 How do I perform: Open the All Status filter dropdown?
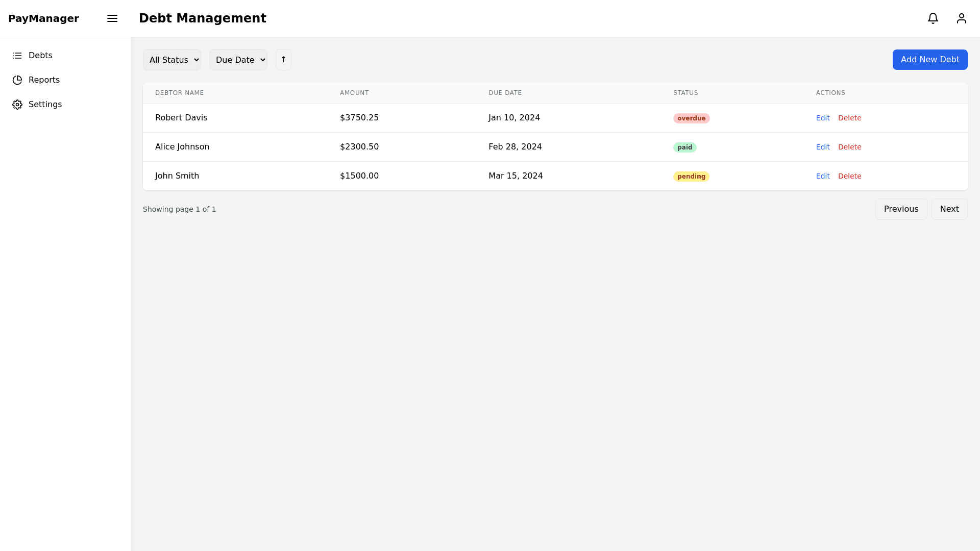pos(172,60)
